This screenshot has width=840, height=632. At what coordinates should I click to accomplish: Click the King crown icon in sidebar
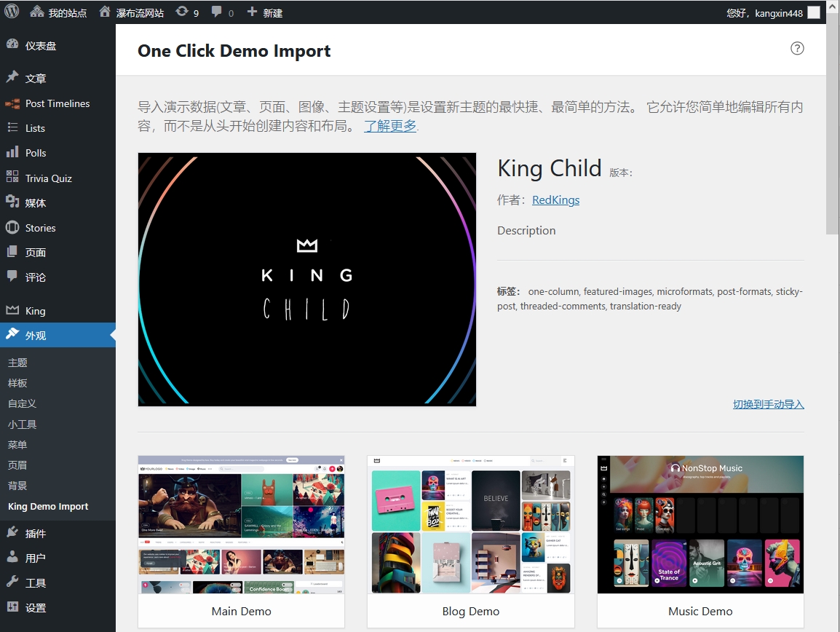(x=12, y=310)
